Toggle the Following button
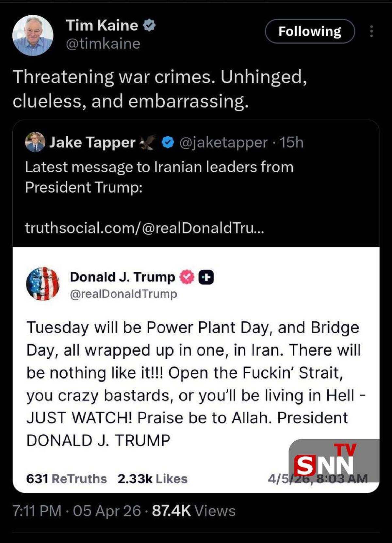The height and width of the screenshot is (543, 392). 309,31
